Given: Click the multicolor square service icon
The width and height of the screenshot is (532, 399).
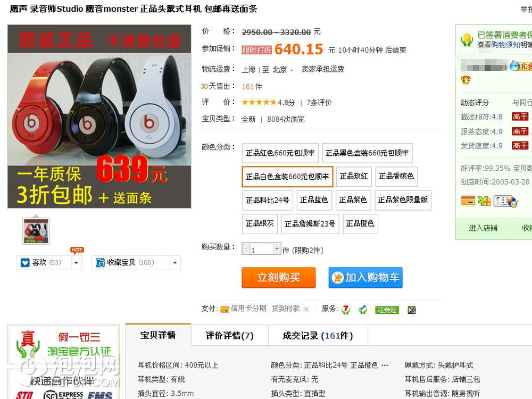Looking at the screenshot, I should pos(412,310).
